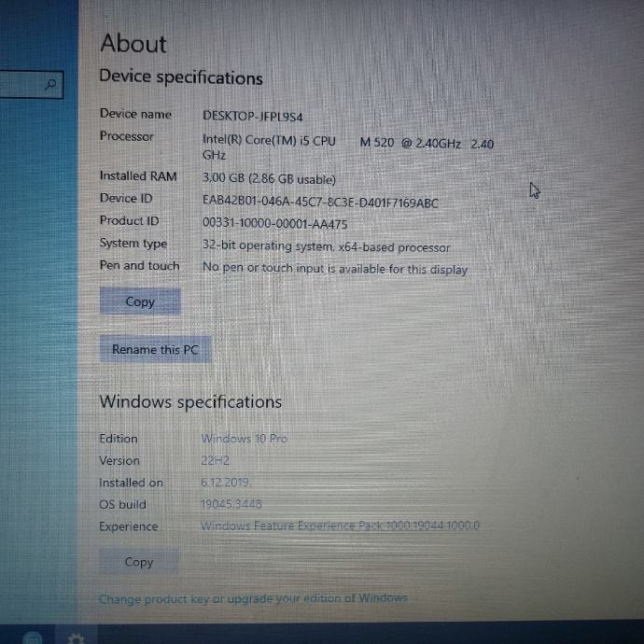Click the Rename this PC button

(155, 349)
